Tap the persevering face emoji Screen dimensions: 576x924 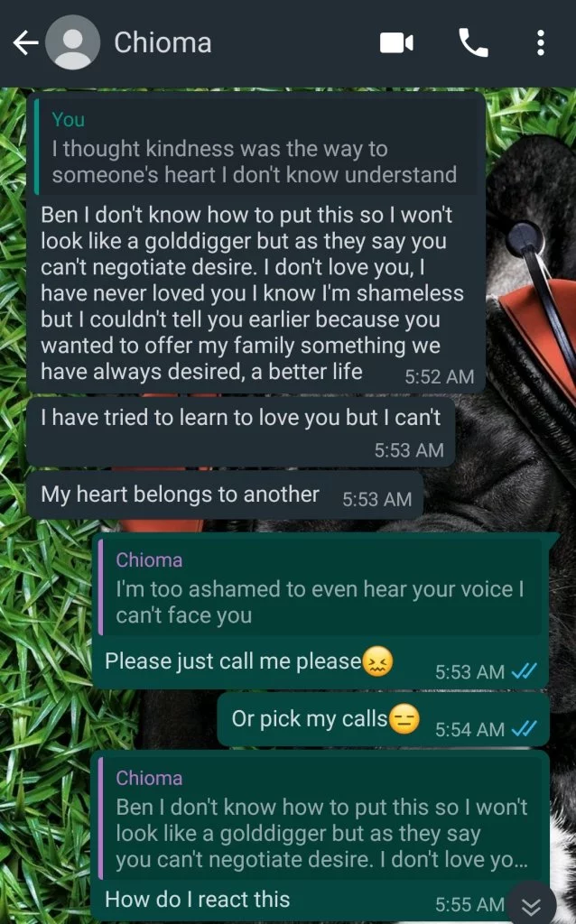(x=377, y=661)
